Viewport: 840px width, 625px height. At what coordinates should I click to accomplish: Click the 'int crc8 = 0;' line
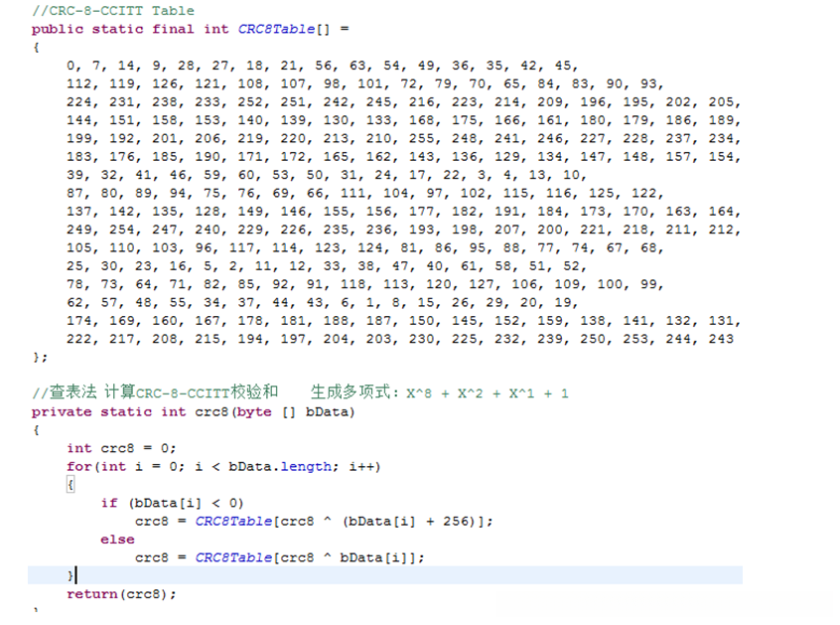pos(121,448)
